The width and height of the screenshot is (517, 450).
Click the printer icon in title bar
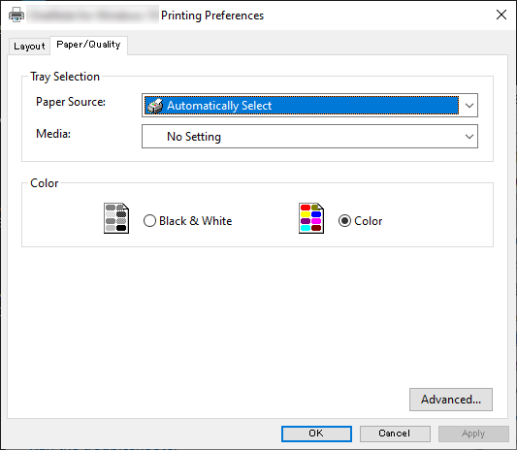16,15
